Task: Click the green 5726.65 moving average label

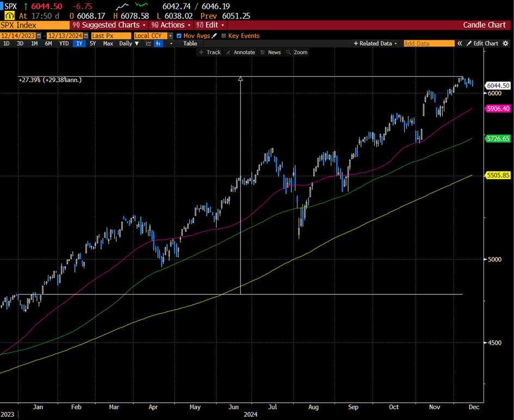Action: [x=498, y=139]
